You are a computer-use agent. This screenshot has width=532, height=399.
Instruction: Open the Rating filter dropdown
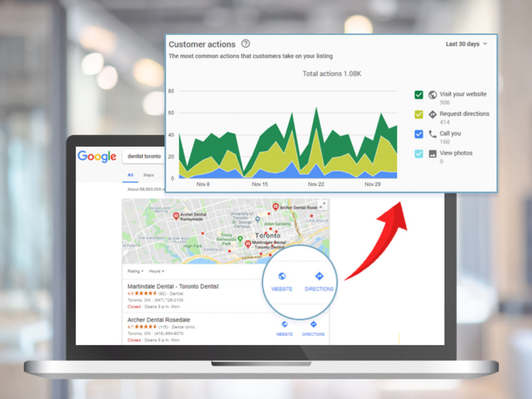(x=135, y=271)
